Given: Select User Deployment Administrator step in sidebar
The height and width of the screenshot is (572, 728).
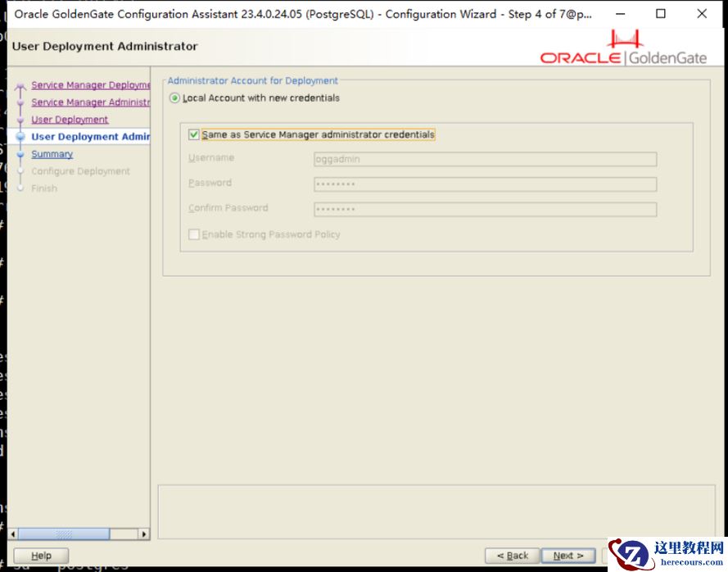Looking at the screenshot, I should [91, 137].
